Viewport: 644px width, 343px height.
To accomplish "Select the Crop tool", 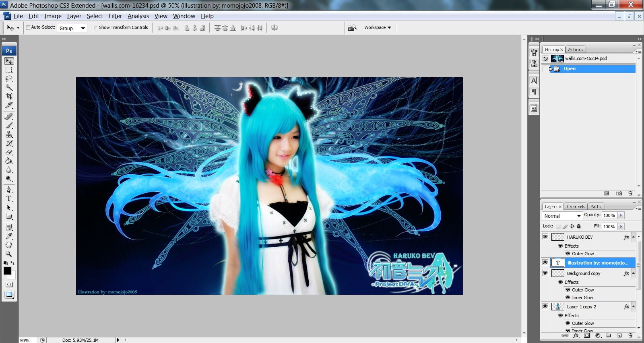I will pos(9,97).
